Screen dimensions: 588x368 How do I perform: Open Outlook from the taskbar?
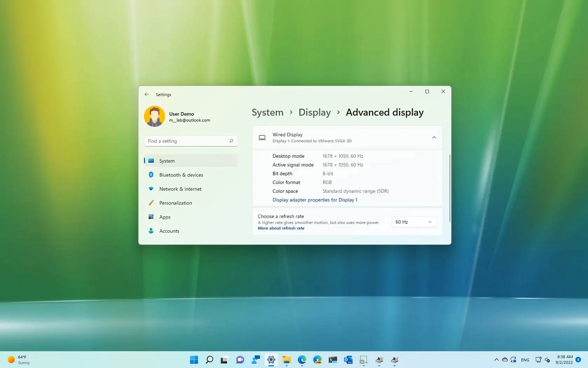[x=348, y=360]
